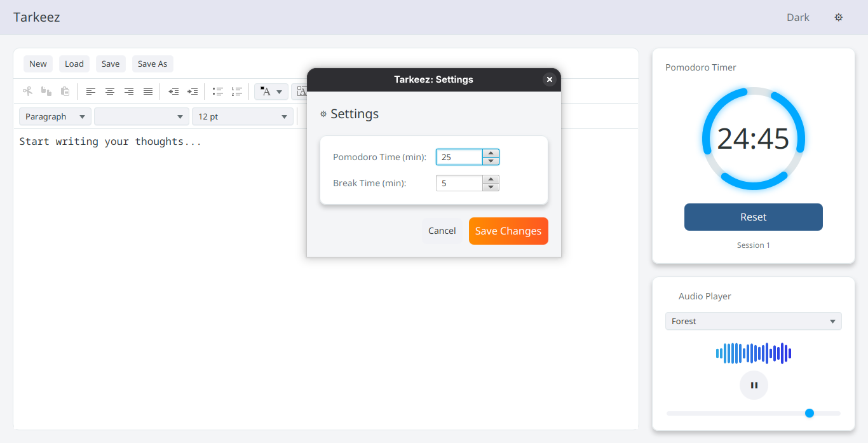Click the Pomodoro Timer heading
Viewport: 868px width, 443px height.
[701, 67]
